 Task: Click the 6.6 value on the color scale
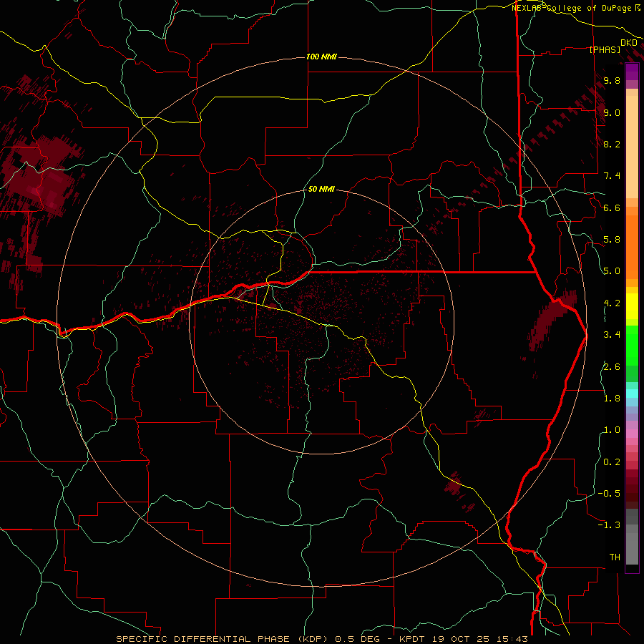coord(612,208)
